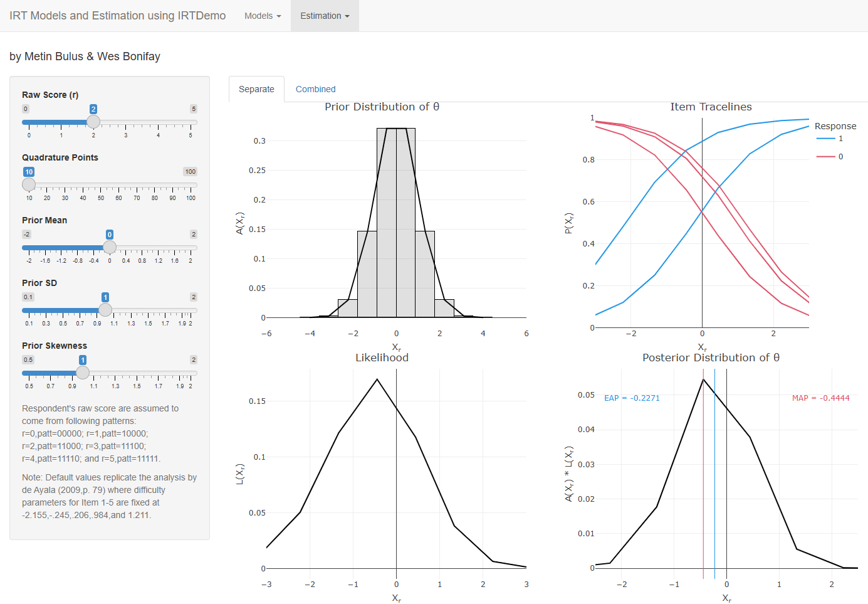This screenshot has width=868, height=604.
Task: Click the Posterior Distribution of θ title
Action: click(x=711, y=358)
